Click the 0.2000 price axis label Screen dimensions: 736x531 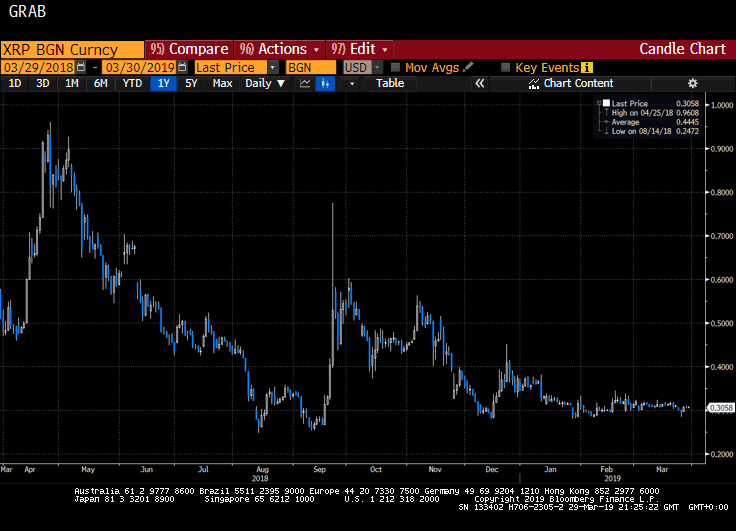pyautogui.click(x=722, y=454)
